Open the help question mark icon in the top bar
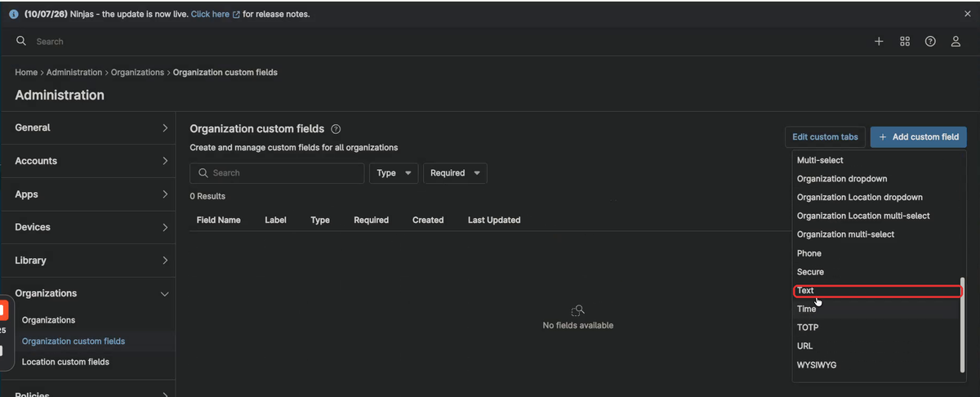This screenshot has width=980, height=397. point(930,42)
